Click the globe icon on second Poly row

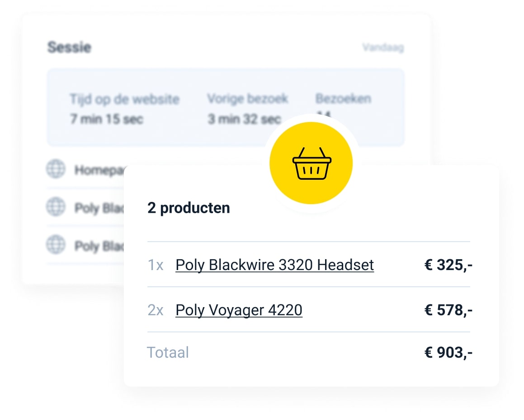click(x=56, y=207)
